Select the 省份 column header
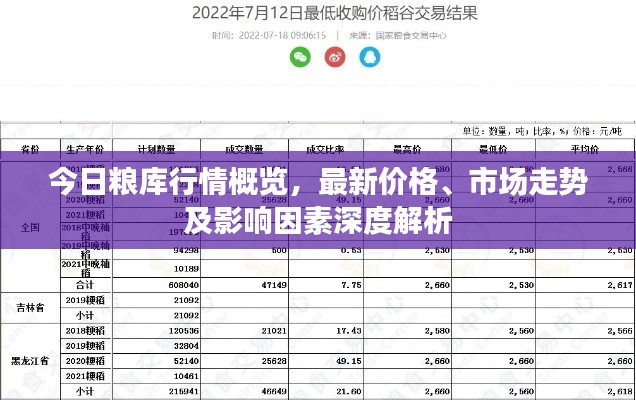Screen dimensions: 636x400 tap(30, 148)
